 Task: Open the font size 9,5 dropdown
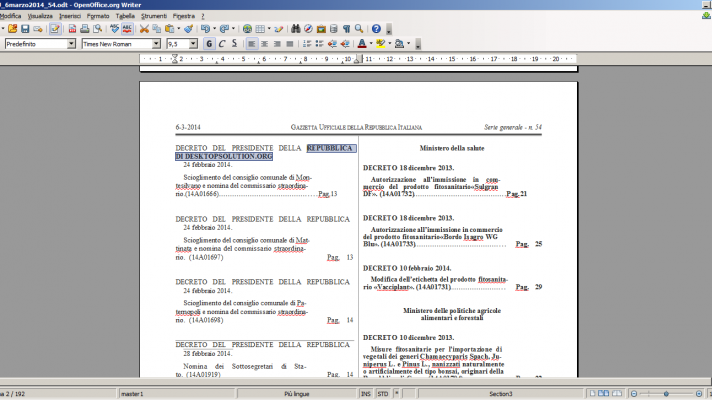click(194, 44)
